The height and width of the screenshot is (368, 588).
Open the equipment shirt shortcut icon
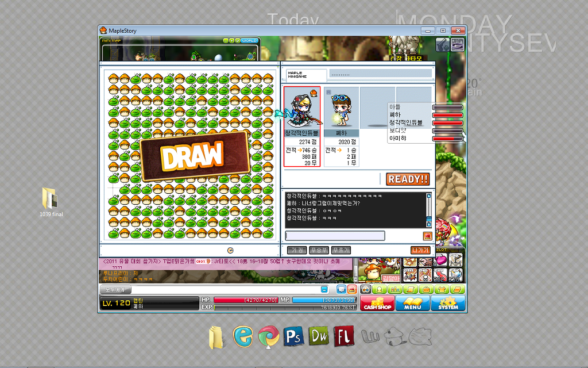pos(442,290)
